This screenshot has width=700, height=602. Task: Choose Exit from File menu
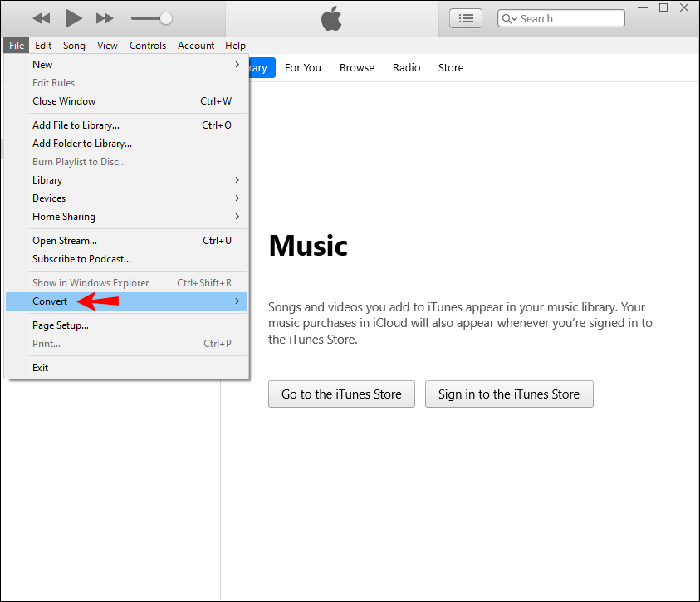(x=126, y=368)
